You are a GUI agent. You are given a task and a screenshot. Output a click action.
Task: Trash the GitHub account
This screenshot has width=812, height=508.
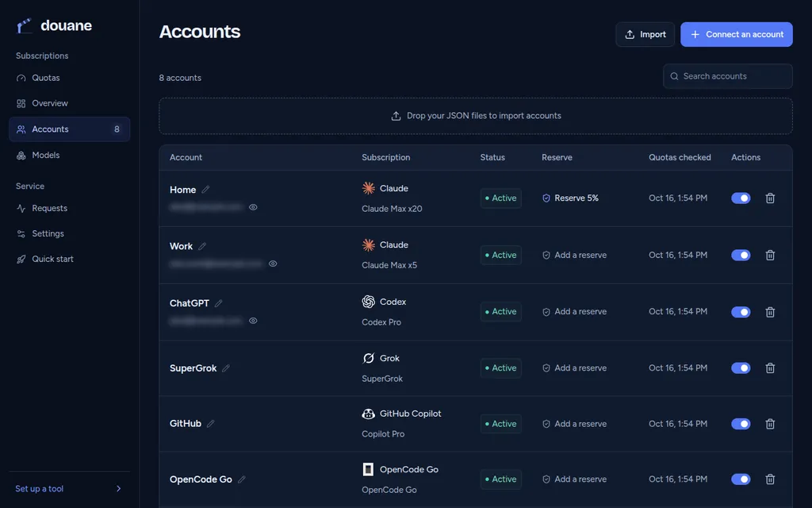tap(770, 424)
